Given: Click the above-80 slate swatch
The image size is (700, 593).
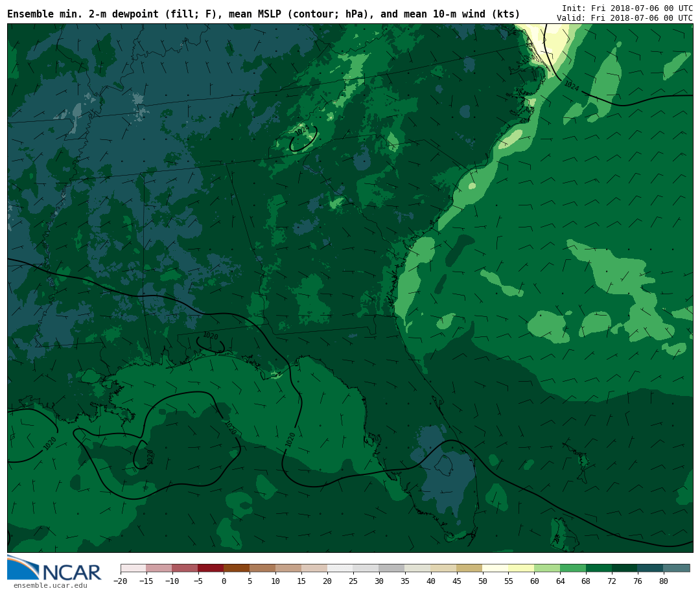Looking at the screenshot, I should tap(677, 568).
